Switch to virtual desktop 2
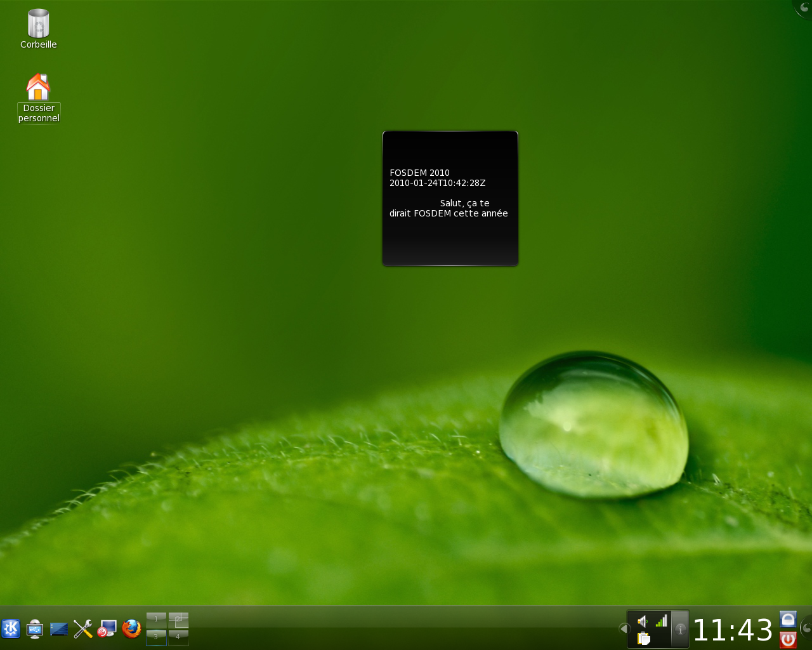The image size is (812, 650). [178, 620]
